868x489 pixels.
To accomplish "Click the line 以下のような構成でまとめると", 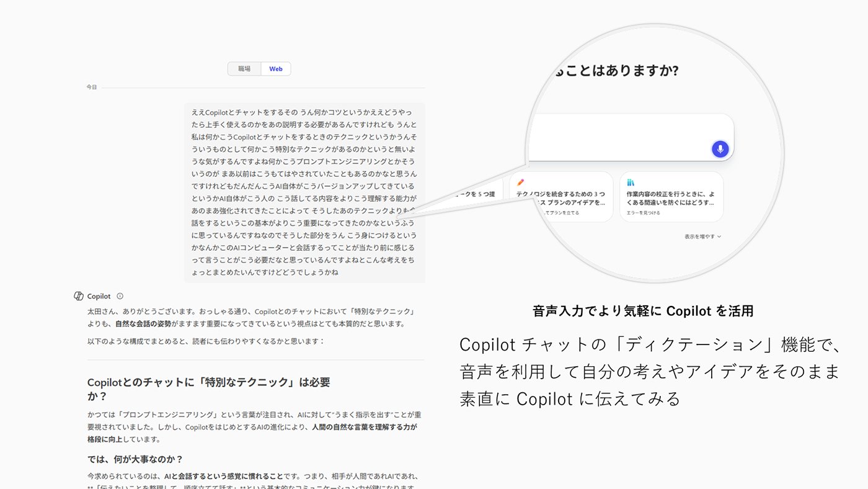I will click(206, 341).
